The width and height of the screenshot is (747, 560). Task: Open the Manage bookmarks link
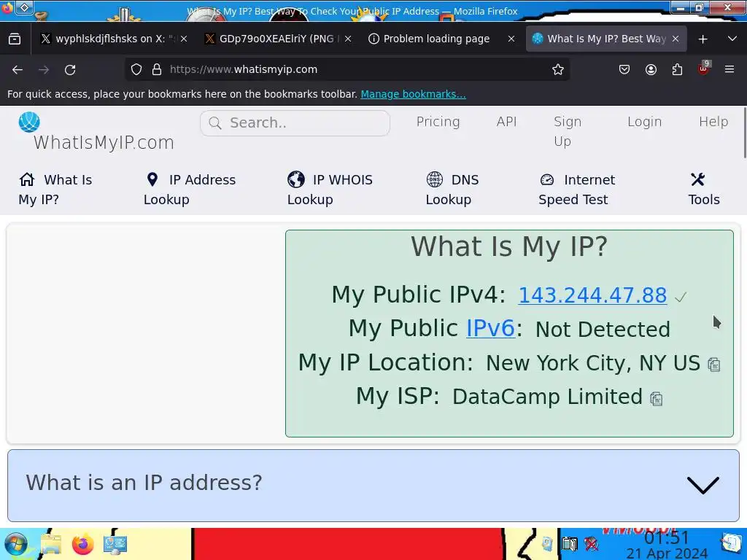click(x=413, y=94)
